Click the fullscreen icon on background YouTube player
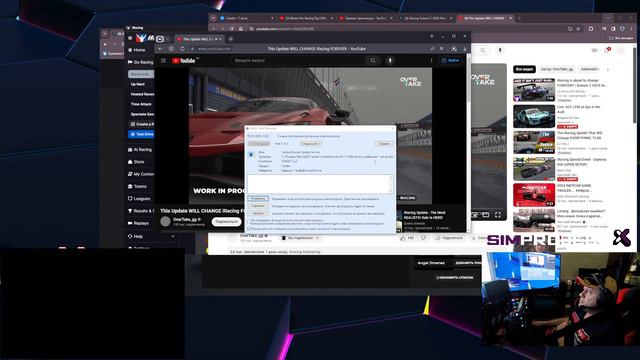 498,215
